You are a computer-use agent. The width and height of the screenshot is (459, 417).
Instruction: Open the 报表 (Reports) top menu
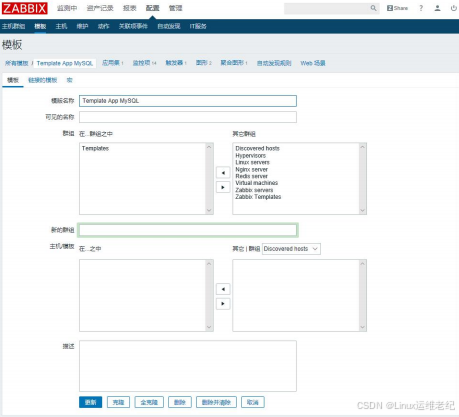click(130, 8)
